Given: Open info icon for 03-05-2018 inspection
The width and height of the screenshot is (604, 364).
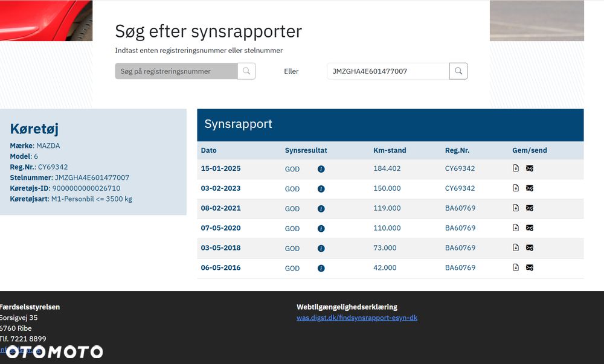Looking at the screenshot, I should tap(321, 249).
